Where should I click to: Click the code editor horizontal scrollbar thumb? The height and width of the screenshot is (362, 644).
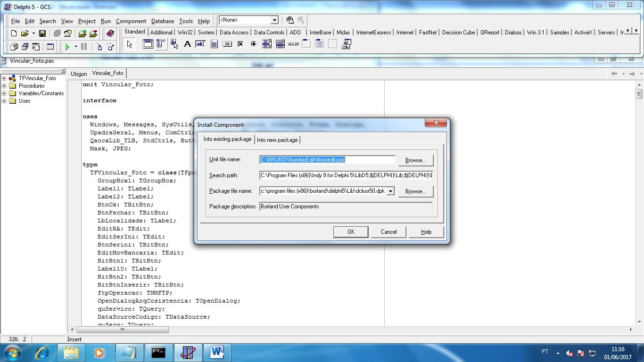pos(123,330)
